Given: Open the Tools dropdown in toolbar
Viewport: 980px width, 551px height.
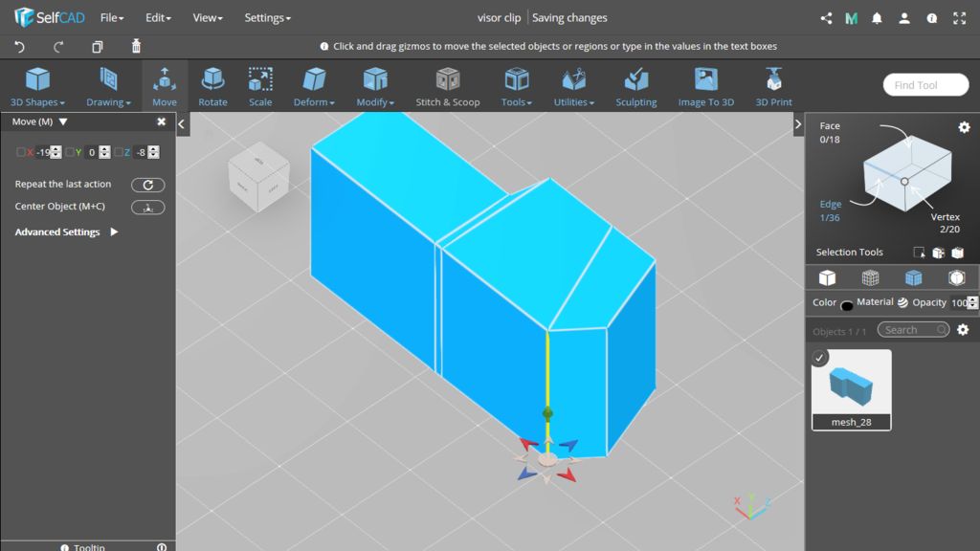Looking at the screenshot, I should pos(516,86).
